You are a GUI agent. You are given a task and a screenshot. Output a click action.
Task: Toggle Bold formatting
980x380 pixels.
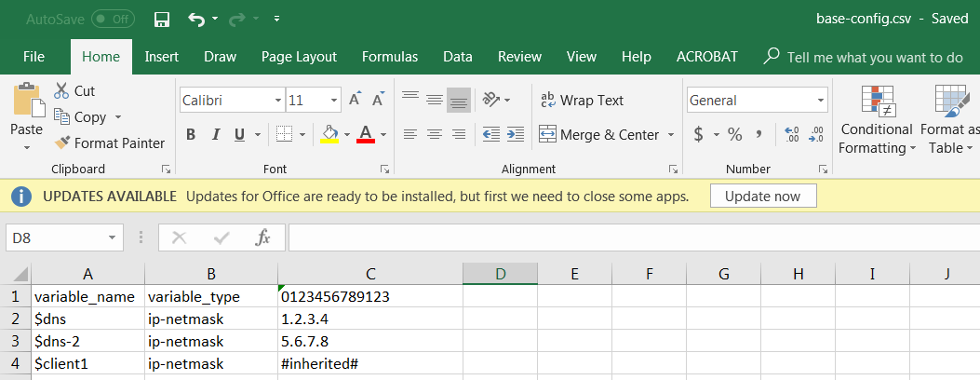(191, 135)
